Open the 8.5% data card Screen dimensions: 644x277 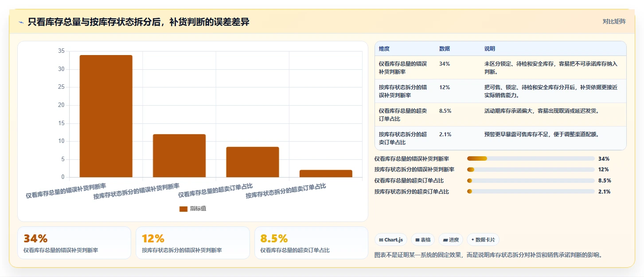[311, 243]
